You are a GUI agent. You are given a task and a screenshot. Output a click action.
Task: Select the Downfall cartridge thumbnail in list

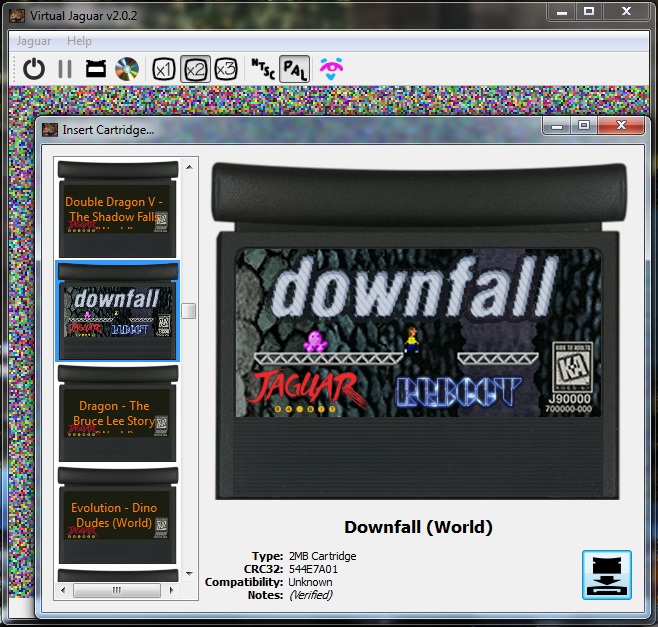(x=118, y=311)
